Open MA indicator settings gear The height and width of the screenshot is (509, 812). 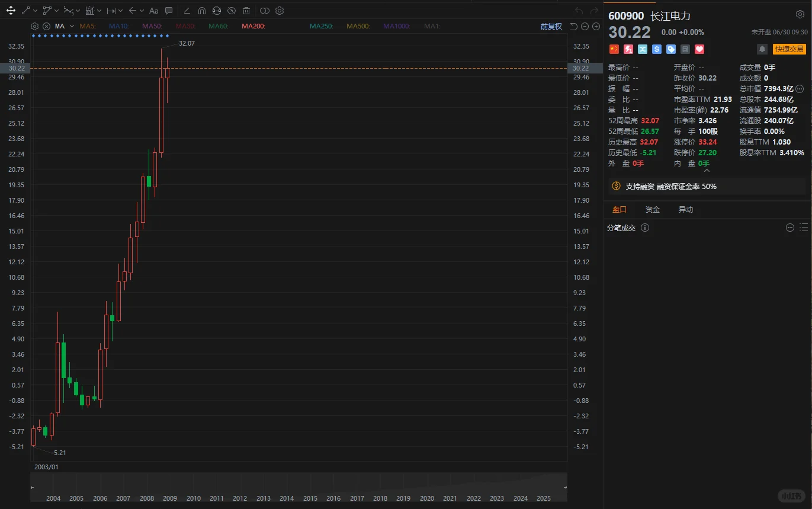point(35,26)
